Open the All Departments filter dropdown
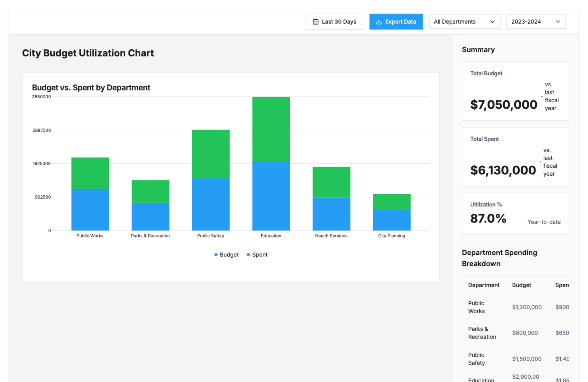Viewport: 588px width, 382px height. (x=464, y=22)
